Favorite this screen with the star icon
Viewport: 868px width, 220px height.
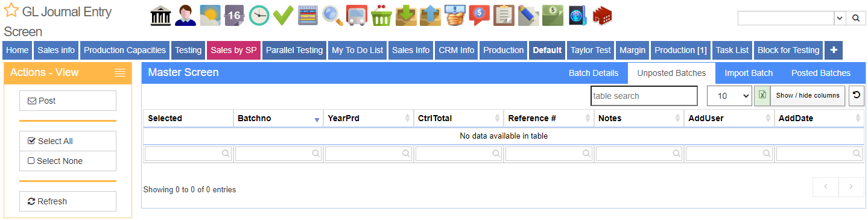(11, 11)
